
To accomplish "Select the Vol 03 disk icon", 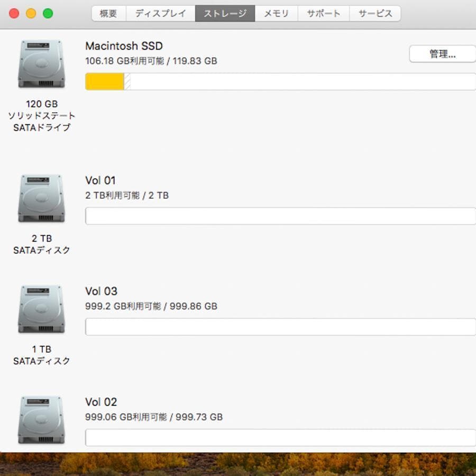I will [x=41, y=308].
